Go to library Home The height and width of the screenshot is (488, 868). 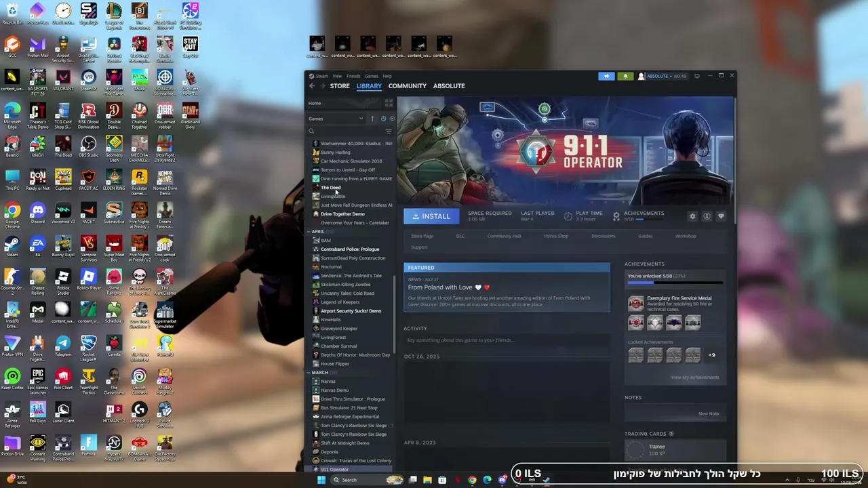coord(315,103)
